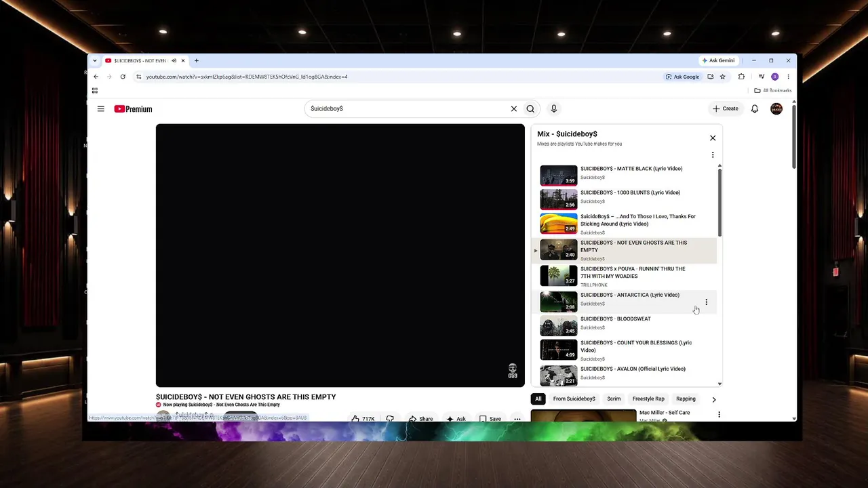Screen dimensions: 868x488
Task: Play ANTARCTICA (Lyric Video) title
Action: [630, 295]
